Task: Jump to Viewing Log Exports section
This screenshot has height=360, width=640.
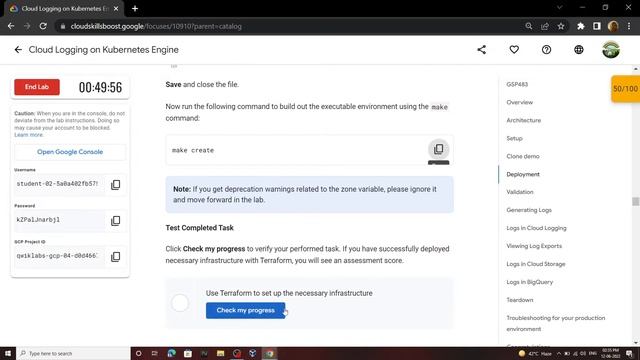Action: click(534, 246)
